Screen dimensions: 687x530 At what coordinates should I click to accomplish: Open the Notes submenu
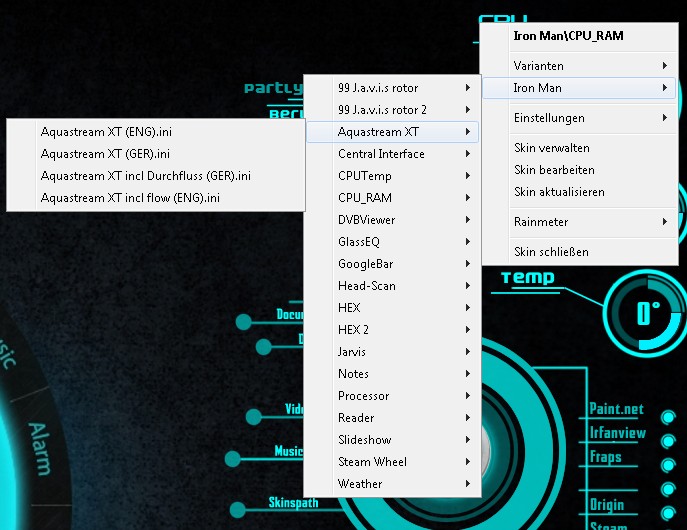point(393,374)
